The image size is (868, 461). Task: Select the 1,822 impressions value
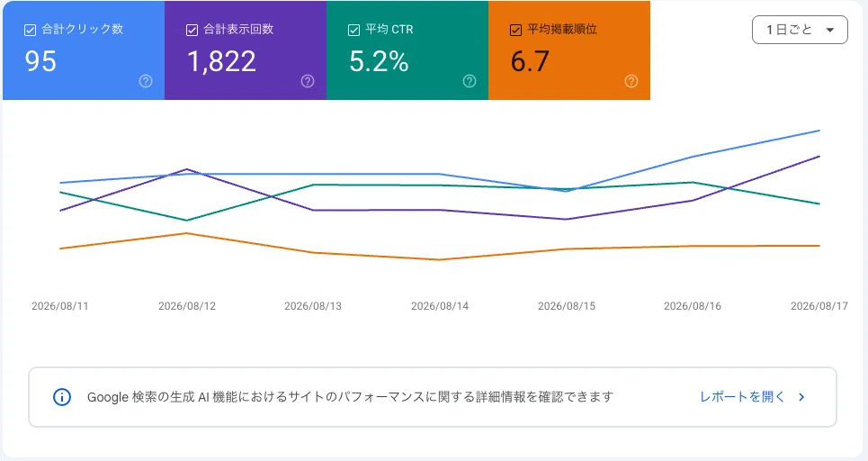click(222, 61)
